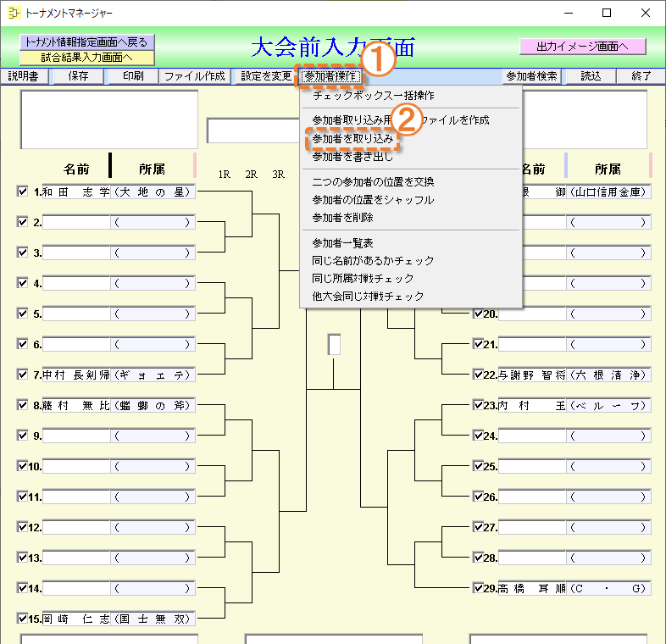Choose 参加者取り込み用ファイルを作成
Screen dimensions: 666x644
[401, 120]
